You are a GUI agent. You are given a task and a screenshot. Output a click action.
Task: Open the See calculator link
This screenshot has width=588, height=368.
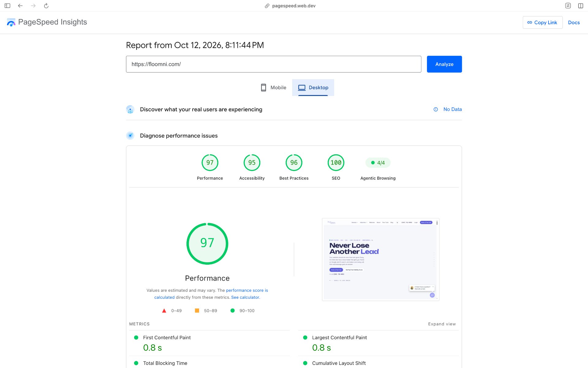click(245, 297)
